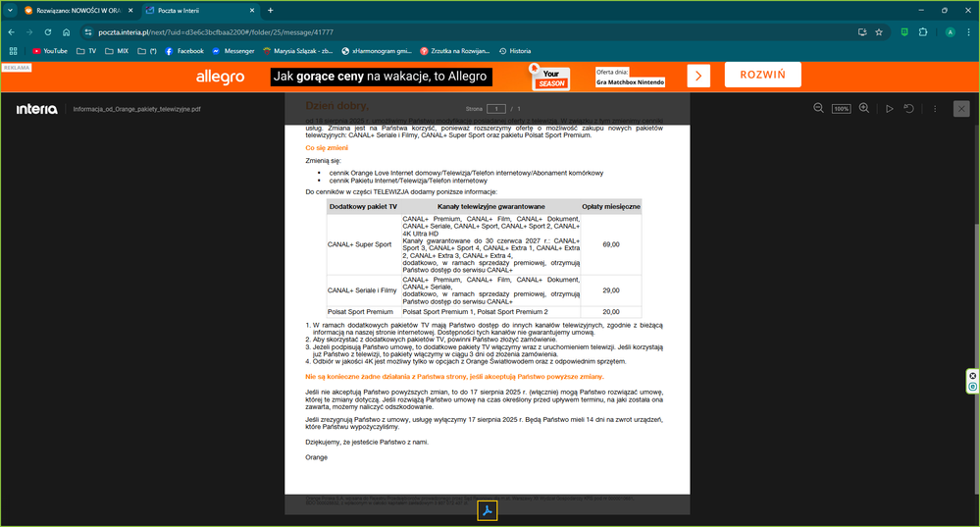980x527 pixels.
Task: Click the orange arrow in Allegro ad
Action: [x=698, y=77]
